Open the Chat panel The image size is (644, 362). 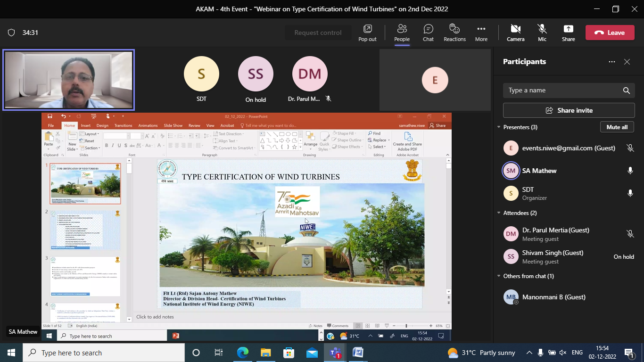[428, 33]
